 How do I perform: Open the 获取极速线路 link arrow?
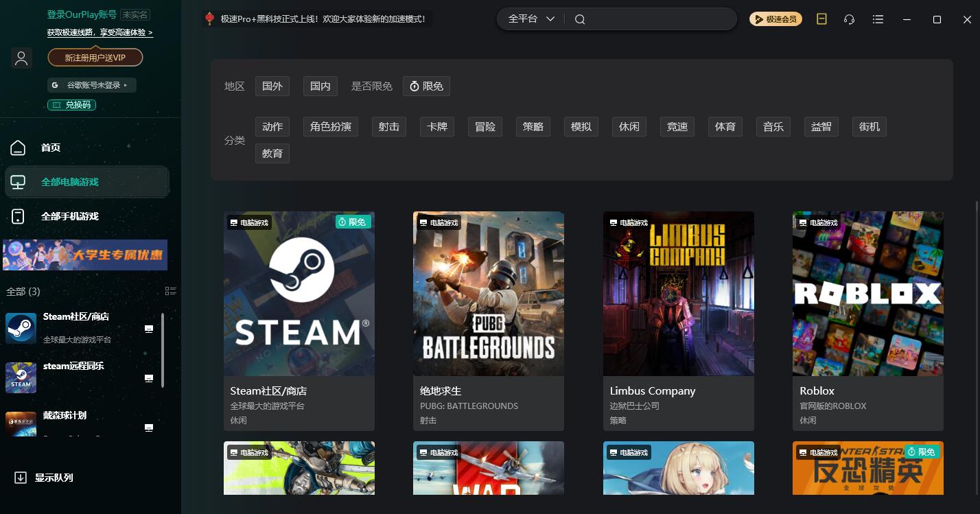point(150,32)
